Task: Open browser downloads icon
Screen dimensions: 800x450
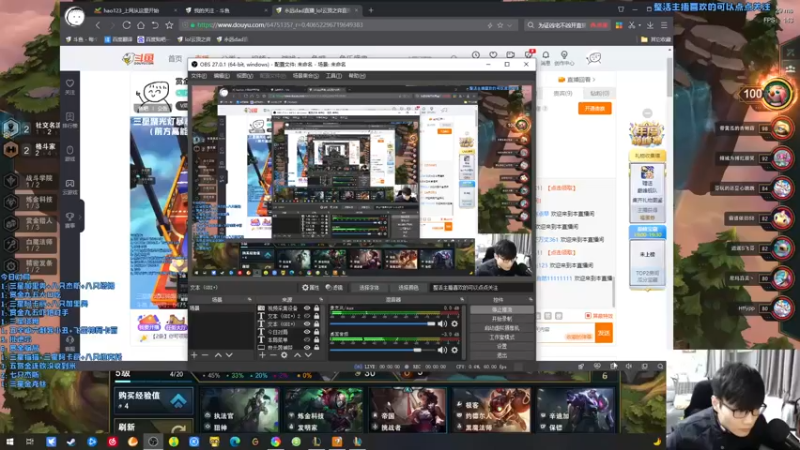Action: (x=650, y=25)
